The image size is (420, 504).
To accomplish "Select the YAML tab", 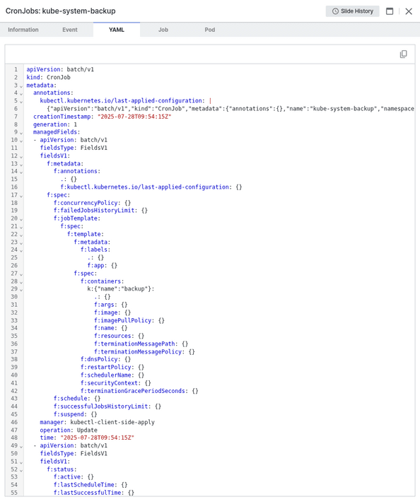I will click(x=117, y=30).
